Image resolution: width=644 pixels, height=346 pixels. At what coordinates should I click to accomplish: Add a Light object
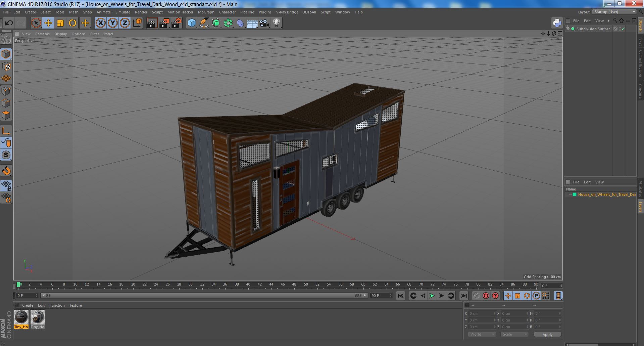click(277, 23)
